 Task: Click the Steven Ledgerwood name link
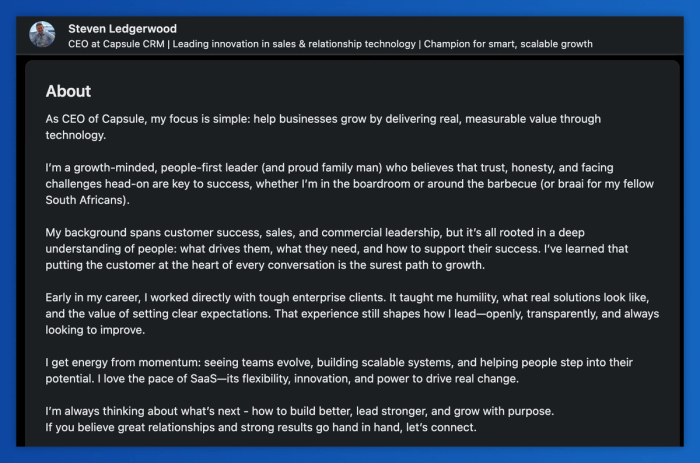[122, 29]
